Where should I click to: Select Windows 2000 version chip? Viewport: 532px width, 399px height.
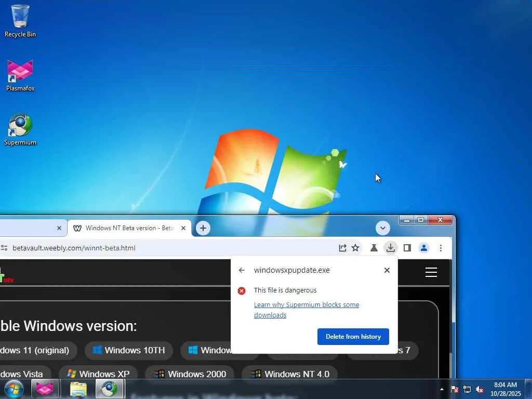point(190,374)
